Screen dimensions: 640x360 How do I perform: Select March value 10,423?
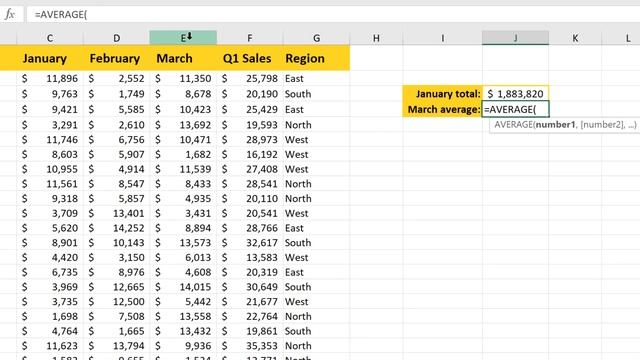point(183,109)
